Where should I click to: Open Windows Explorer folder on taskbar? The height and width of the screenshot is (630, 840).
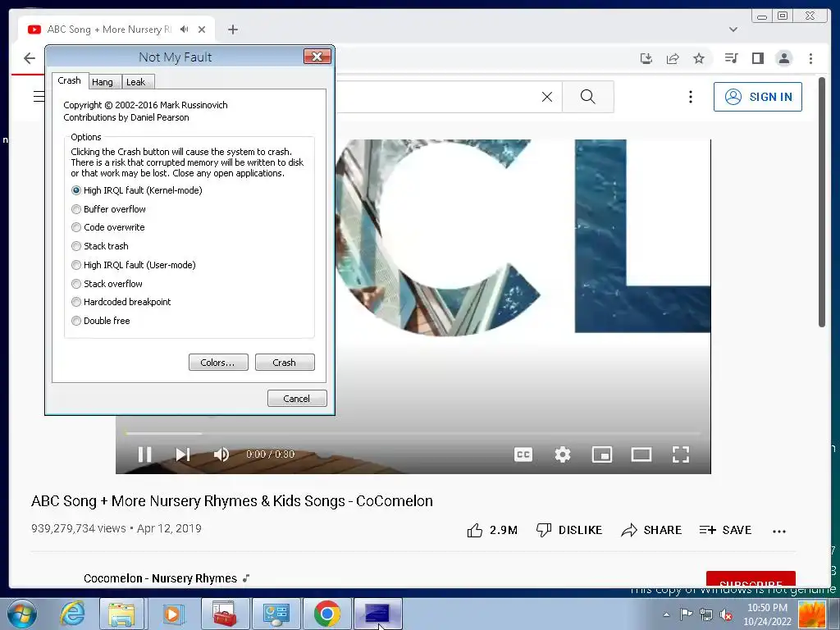pyautogui.click(x=121, y=614)
